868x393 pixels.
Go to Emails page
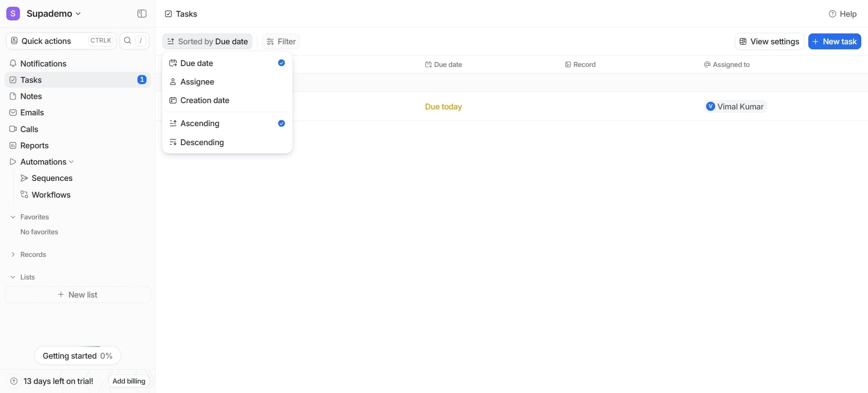click(x=78, y=112)
